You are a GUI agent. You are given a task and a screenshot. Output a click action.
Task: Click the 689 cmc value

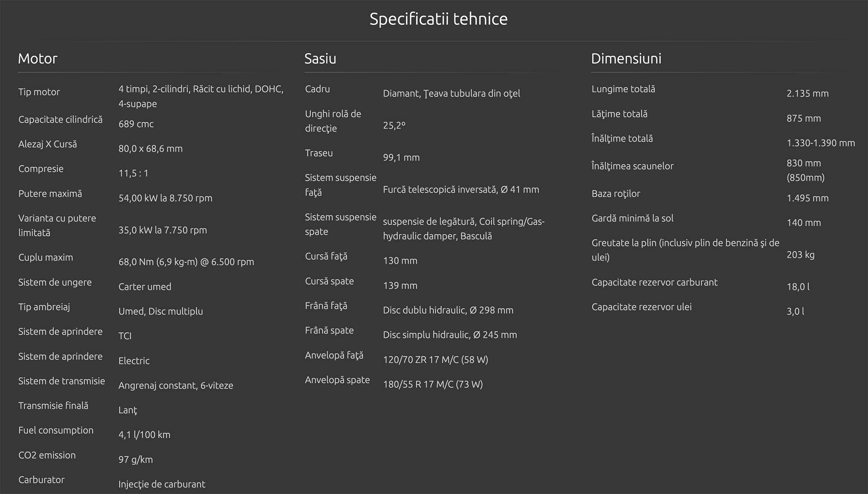pos(136,124)
